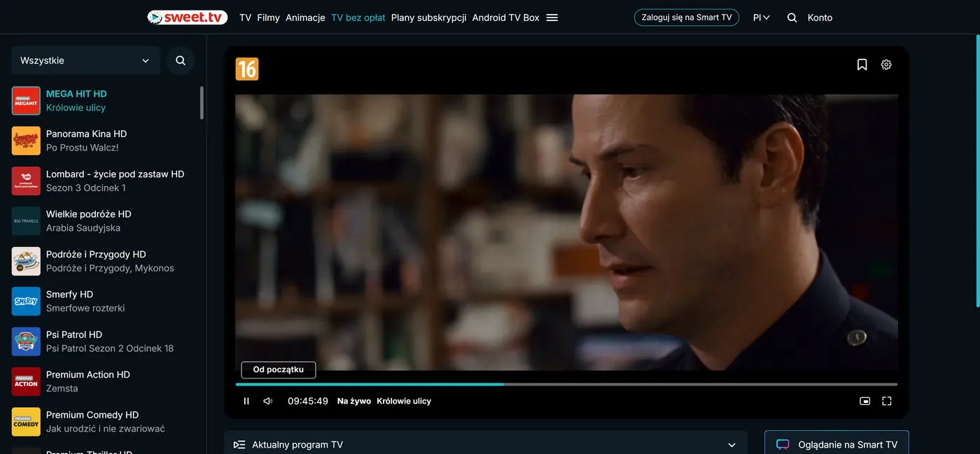This screenshot has height=454, width=980.
Task: Select TV bez opłat in navigation
Action: [358, 17]
